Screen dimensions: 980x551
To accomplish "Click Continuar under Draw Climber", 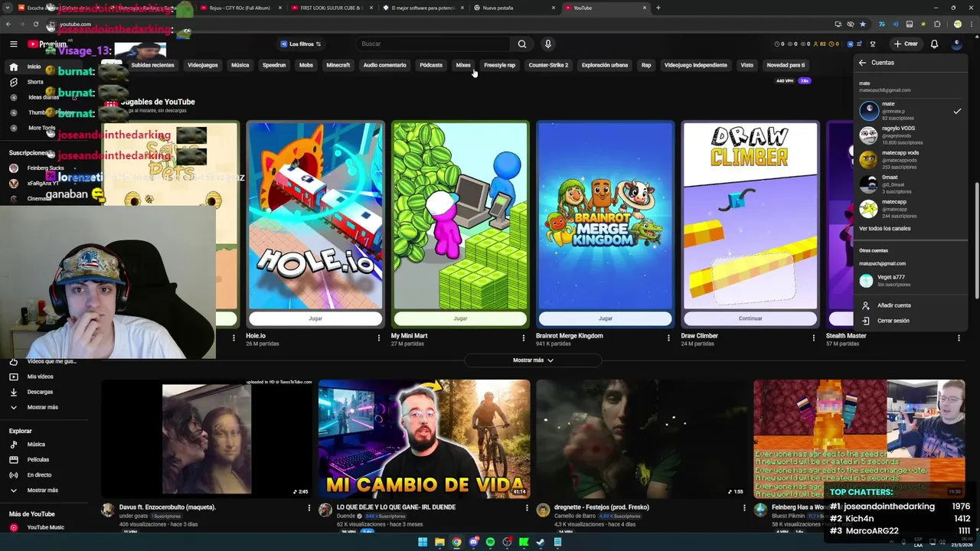I will tap(750, 318).
